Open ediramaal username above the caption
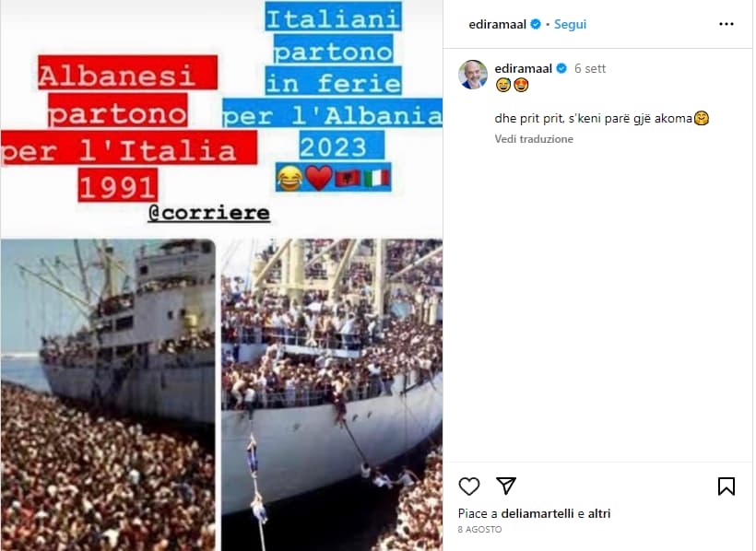 point(523,68)
